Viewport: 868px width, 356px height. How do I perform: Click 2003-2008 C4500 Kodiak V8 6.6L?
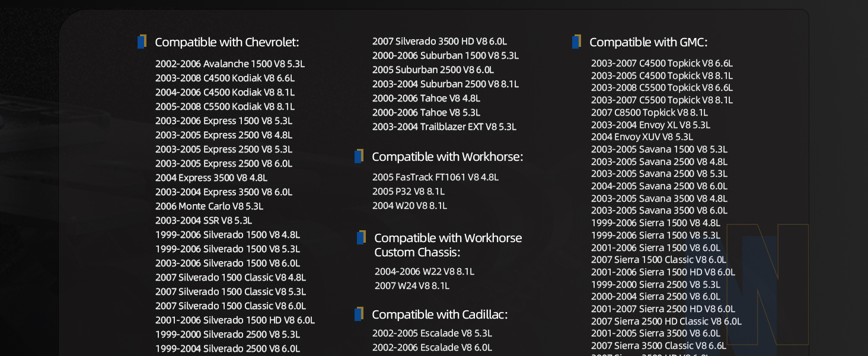[225, 78]
